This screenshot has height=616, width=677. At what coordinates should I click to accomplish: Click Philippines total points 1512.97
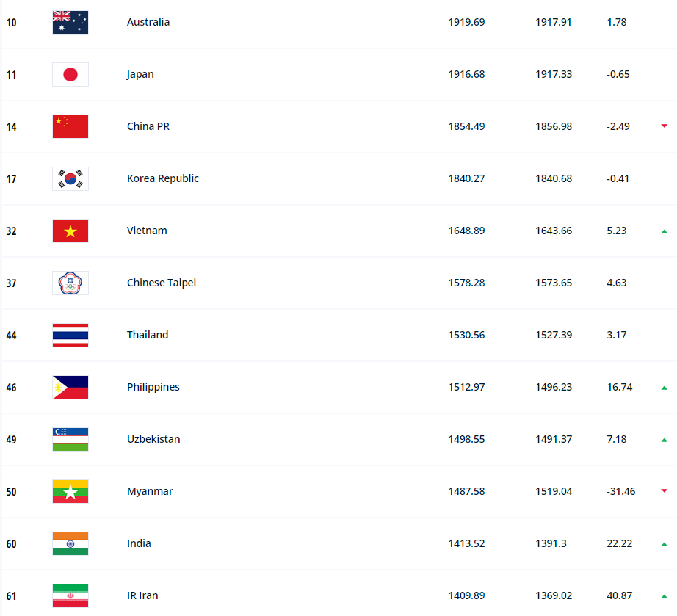tap(466, 387)
